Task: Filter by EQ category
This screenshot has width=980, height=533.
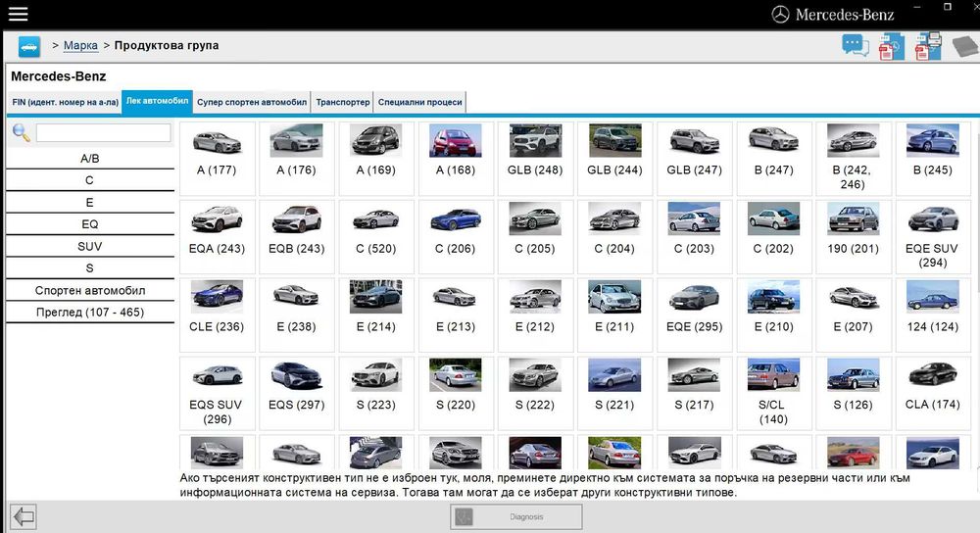Action: click(90, 224)
